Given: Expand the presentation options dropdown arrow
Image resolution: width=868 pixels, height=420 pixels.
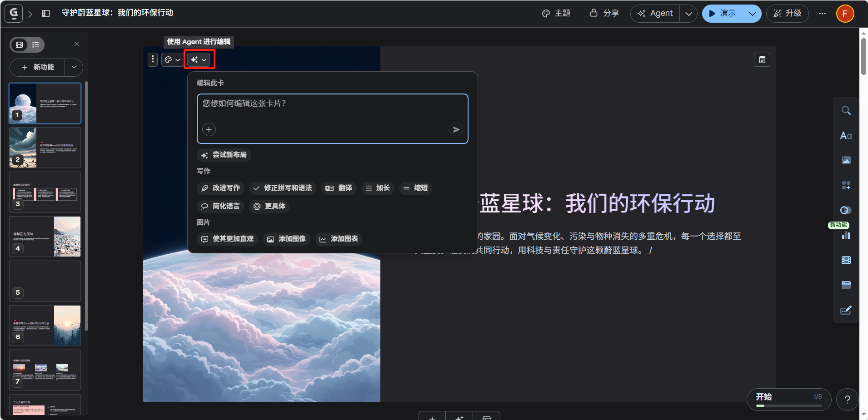Looking at the screenshot, I should click(752, 14).
